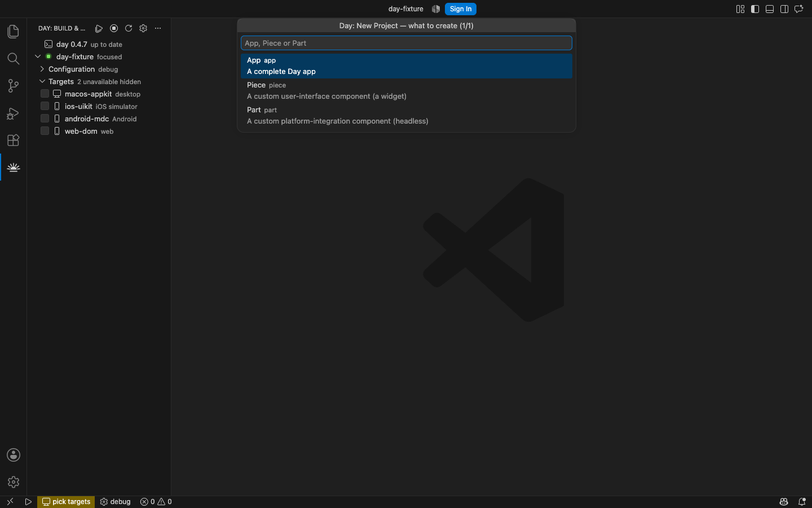The width and height of the screenshot is (812, 508).
Task: Open the Extensions view
Action: point(13,140)
